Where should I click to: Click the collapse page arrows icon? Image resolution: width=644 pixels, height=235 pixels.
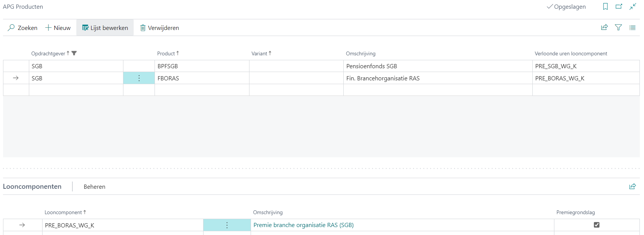coord(633,6)
